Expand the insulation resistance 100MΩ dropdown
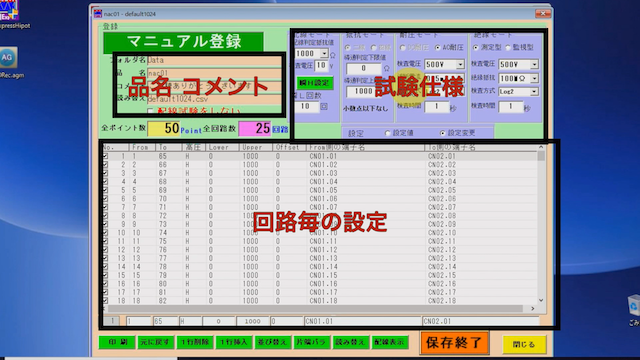 (534, 78)
